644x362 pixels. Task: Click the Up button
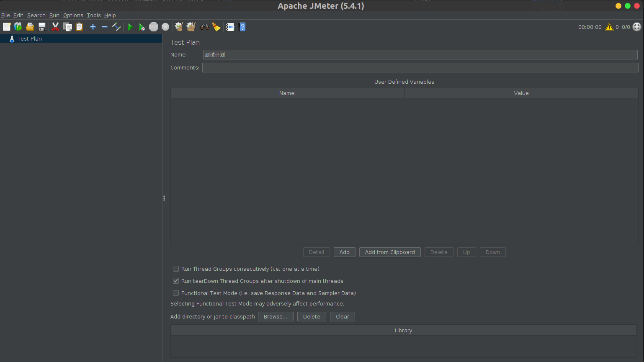pos(466,252)
